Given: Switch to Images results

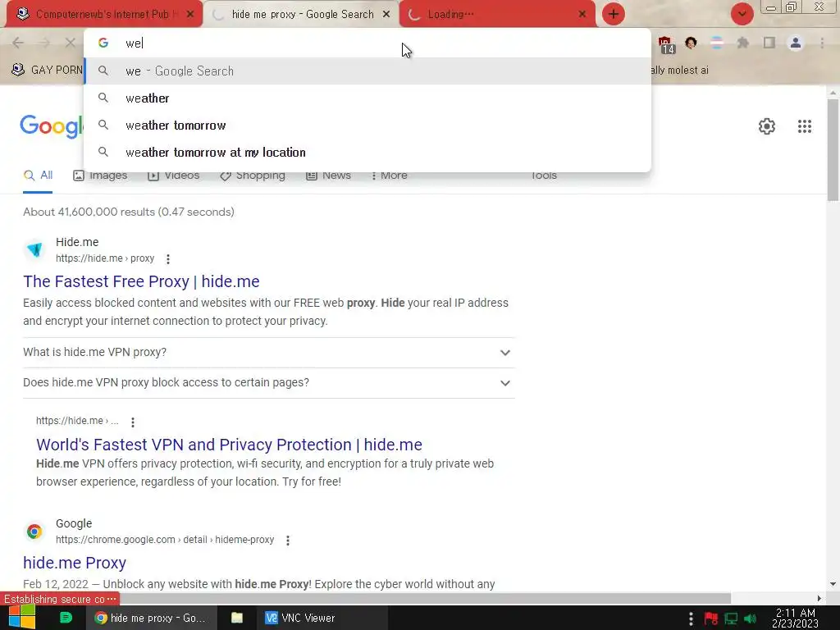Looking at the screenshot, I should 100,176.
